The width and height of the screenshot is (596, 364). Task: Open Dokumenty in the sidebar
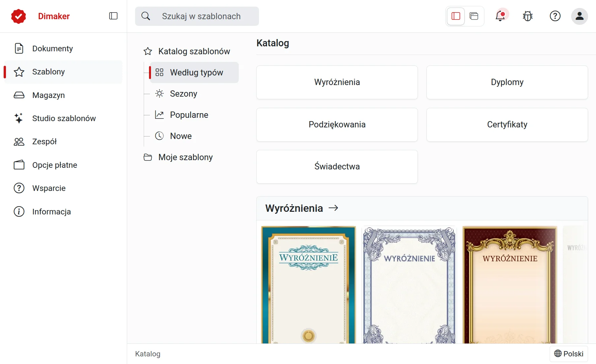tap(63, 49)
